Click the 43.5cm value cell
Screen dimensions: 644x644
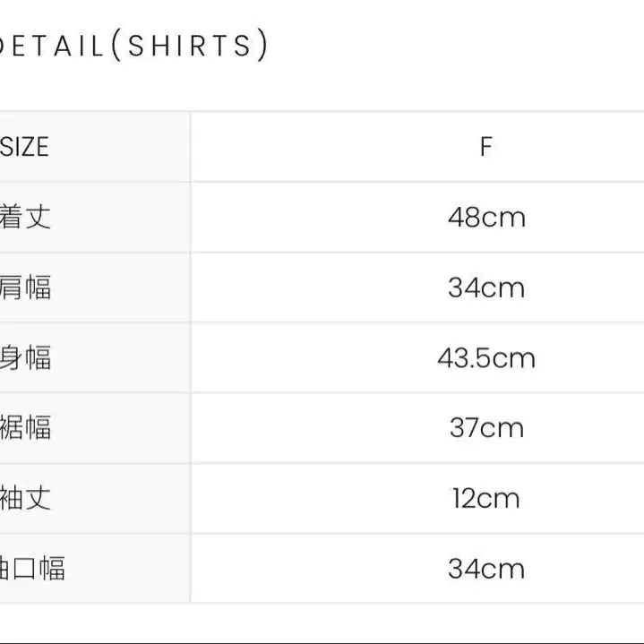[x=417, y=357]
